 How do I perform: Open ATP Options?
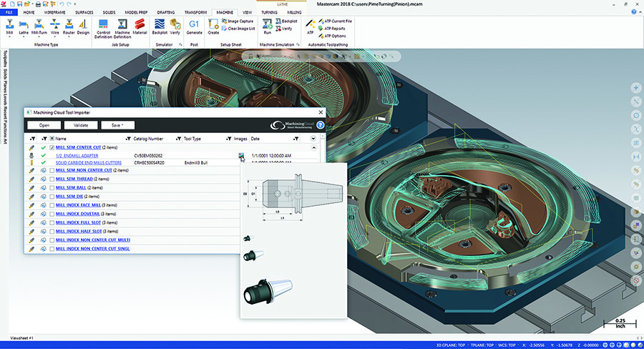[x=331, y=36]
